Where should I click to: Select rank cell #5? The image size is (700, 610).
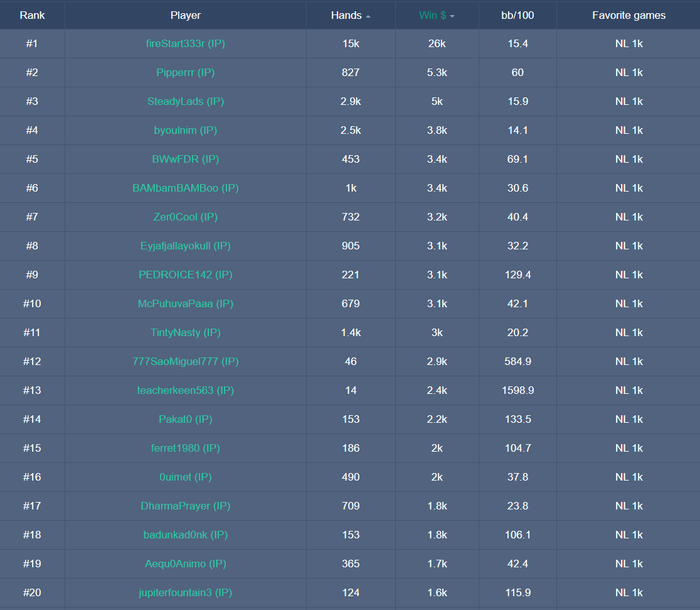[x=32, y=159]
